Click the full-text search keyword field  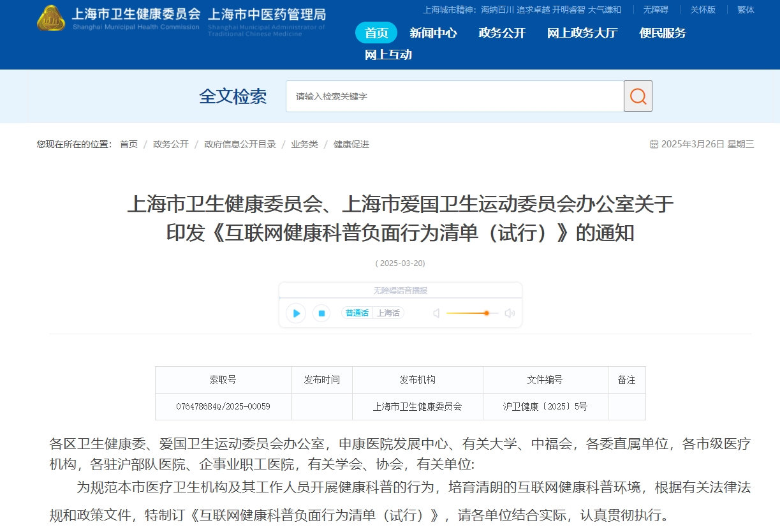pos(454,96)
